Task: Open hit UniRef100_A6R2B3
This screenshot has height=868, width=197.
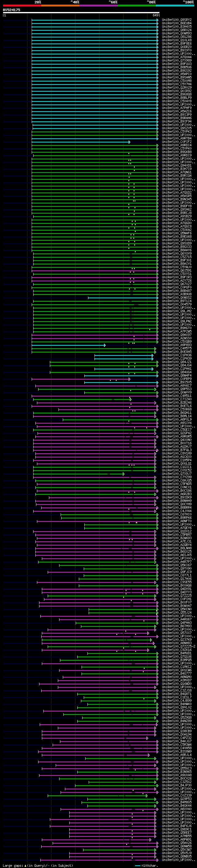Action: click(x=176, y=494)
